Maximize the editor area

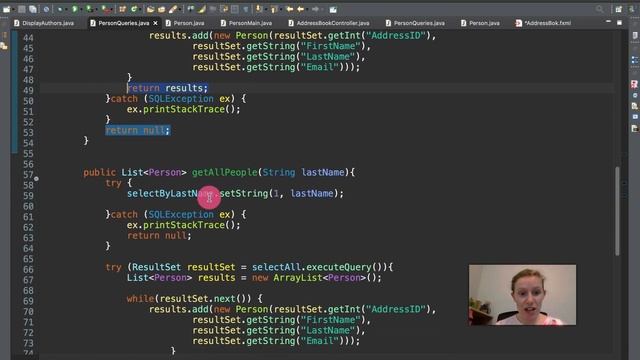pyautogui.click(x=619, y=22)
